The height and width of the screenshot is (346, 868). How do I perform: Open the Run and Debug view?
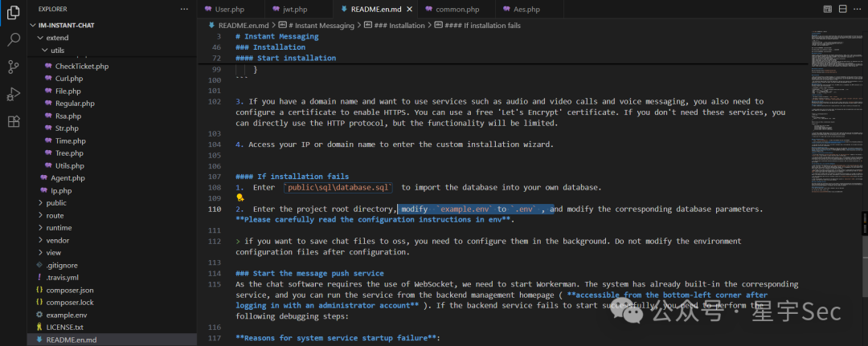click(14, 95)
